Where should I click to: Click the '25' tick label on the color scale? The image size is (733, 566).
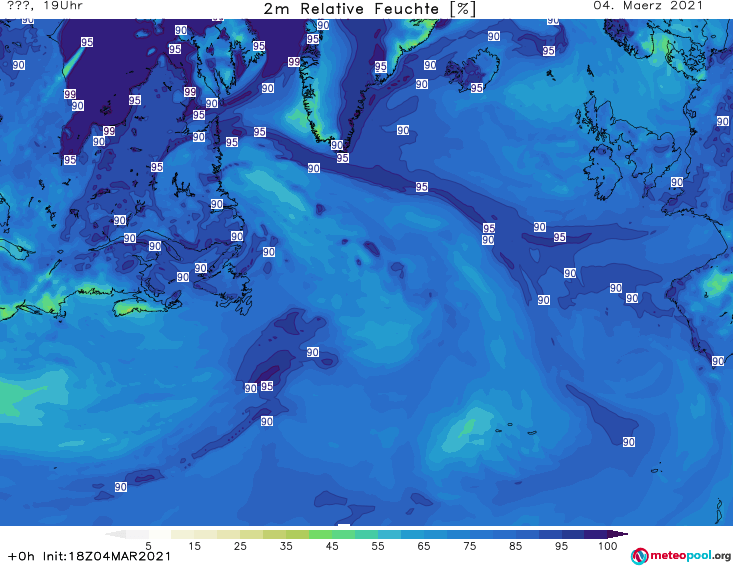click(240, 546)
